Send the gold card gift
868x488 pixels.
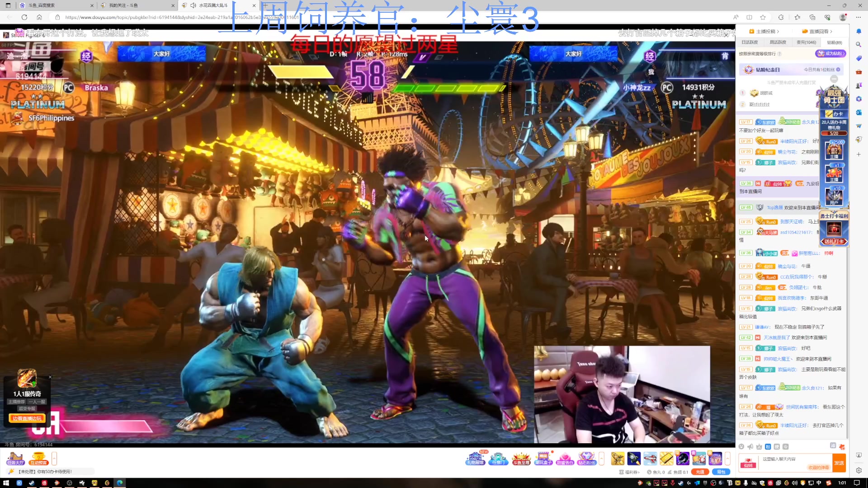click(x=666, y=458)
